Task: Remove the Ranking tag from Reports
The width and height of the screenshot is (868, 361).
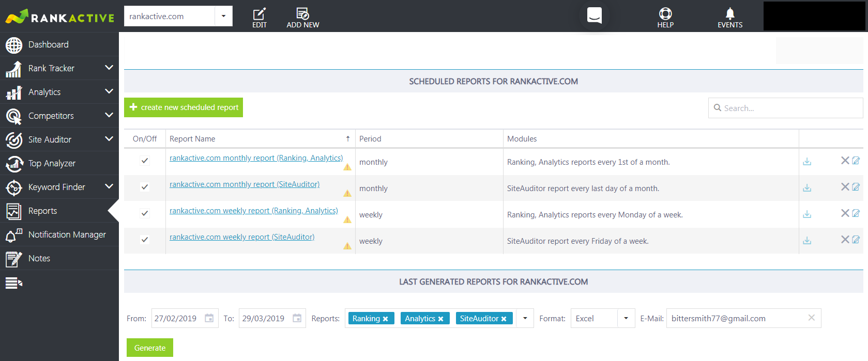Action: 385,319
